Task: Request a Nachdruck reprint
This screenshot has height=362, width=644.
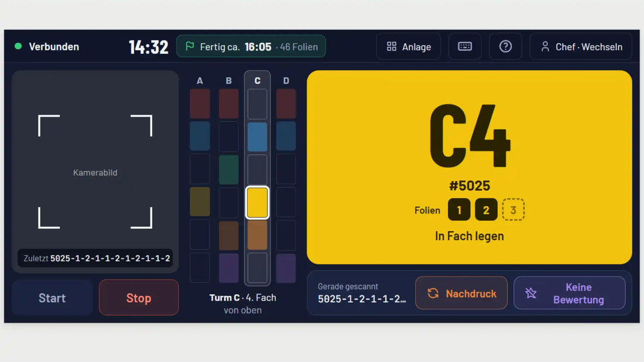Action: [x=461, y=293]
